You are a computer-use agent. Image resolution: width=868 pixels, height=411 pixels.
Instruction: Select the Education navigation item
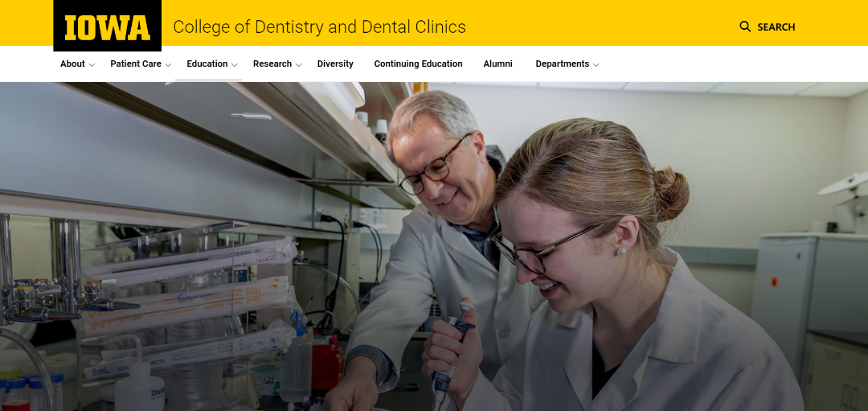point(207,64)
